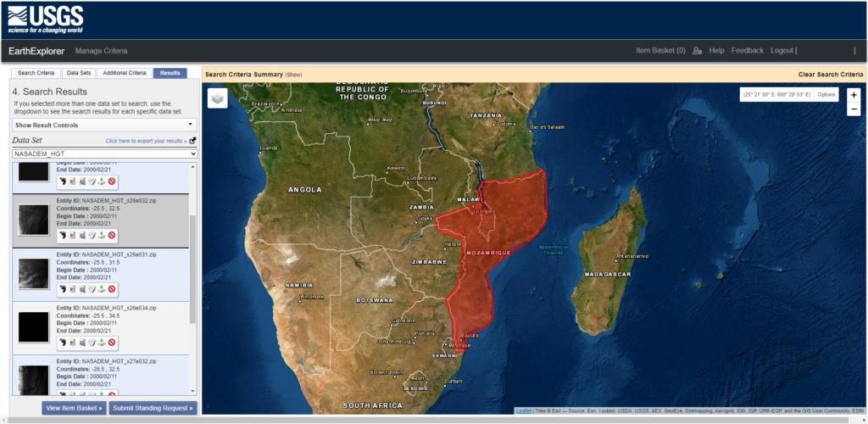Viewport: 868px width, 424px height.
Task: Open the user profile icon
Action: pos(698,50)
